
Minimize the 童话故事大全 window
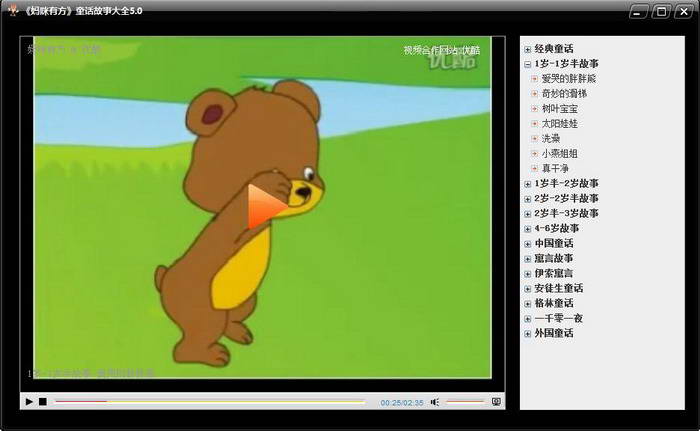(638, 12)
